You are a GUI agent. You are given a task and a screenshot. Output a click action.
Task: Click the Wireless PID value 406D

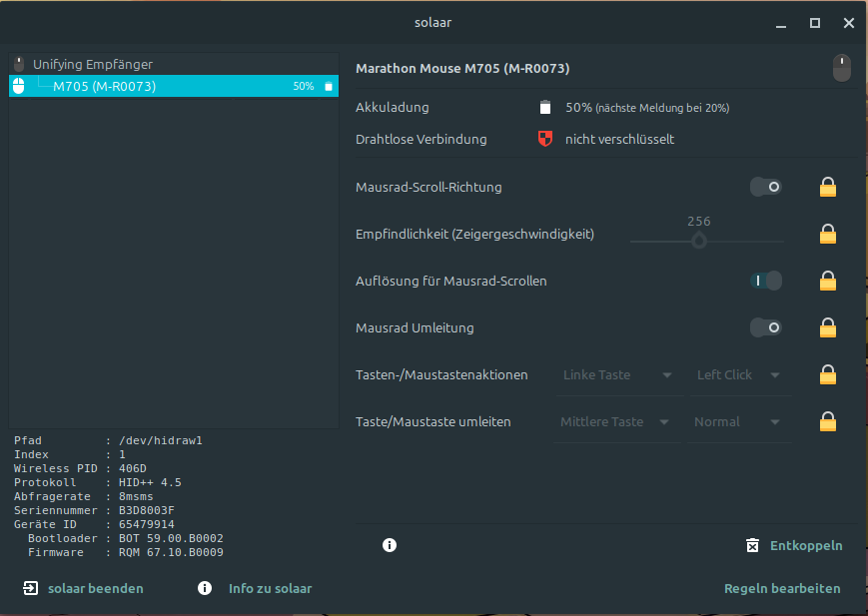point(132,468)
